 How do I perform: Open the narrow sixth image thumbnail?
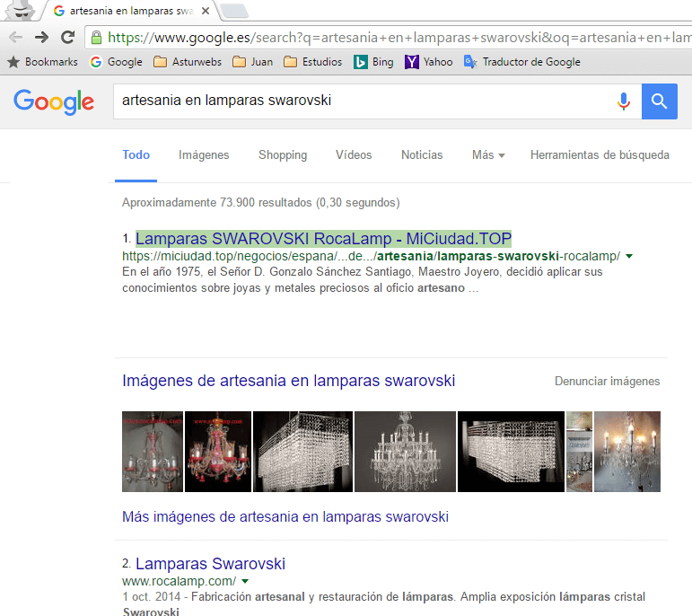(579, 452)
